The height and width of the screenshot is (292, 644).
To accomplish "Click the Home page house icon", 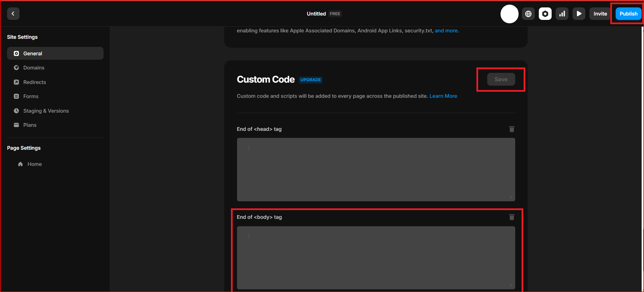I will (x=21, y=164).
